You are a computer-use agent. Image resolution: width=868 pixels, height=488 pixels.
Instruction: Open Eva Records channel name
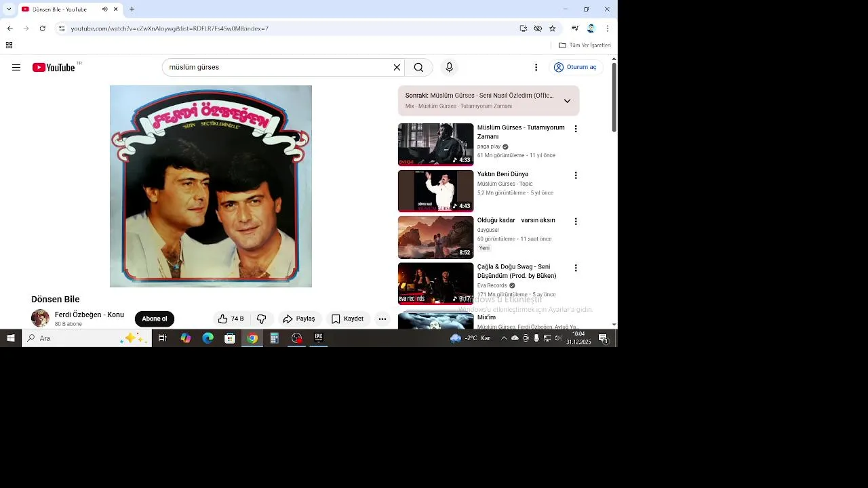[492, 285]
